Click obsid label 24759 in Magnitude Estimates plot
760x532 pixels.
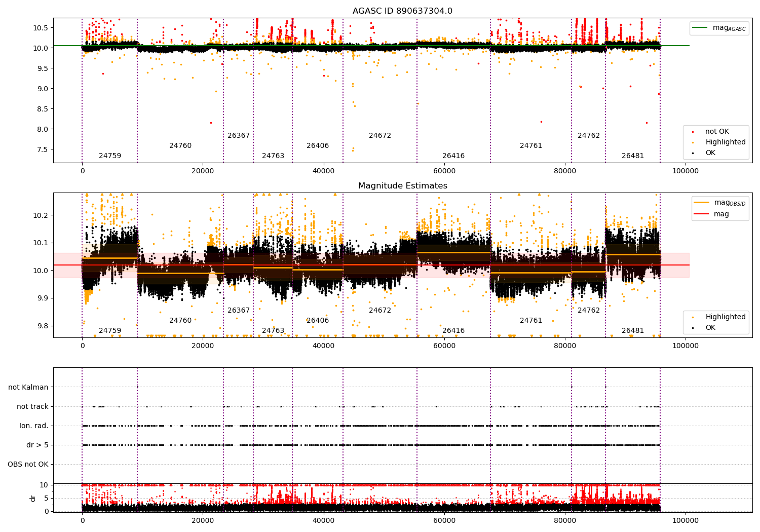[110, 331]
